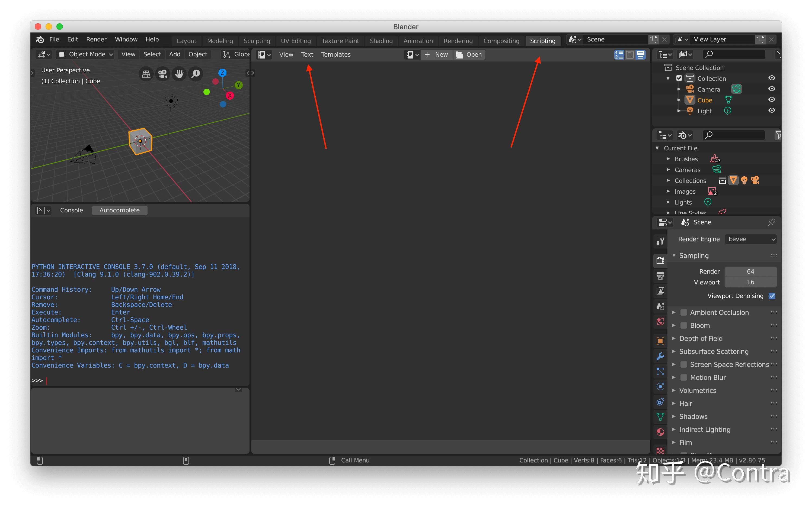812x506 pixels.
Task: Toggle orthographic grid view icon
Action: coord(146,74)
